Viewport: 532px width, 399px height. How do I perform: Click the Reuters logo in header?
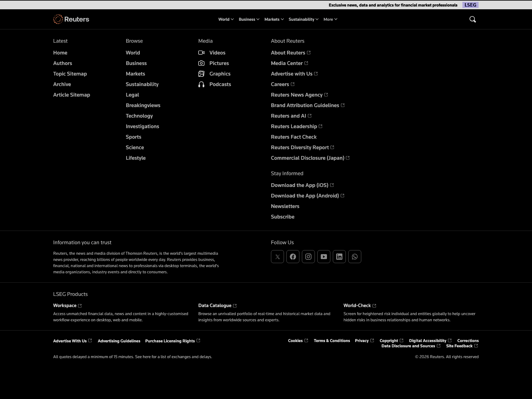click(71, 19)
